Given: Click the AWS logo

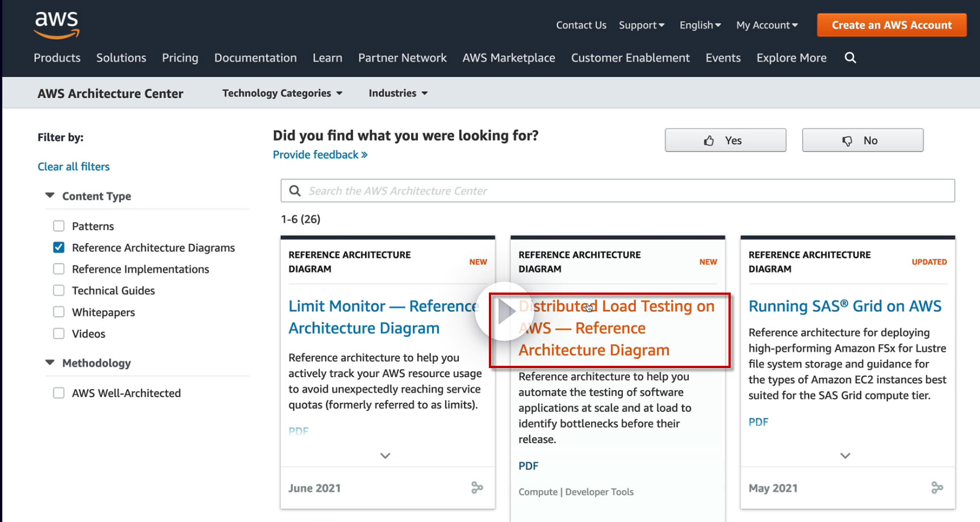Looking at the screenshot, I should click(56, 25).
